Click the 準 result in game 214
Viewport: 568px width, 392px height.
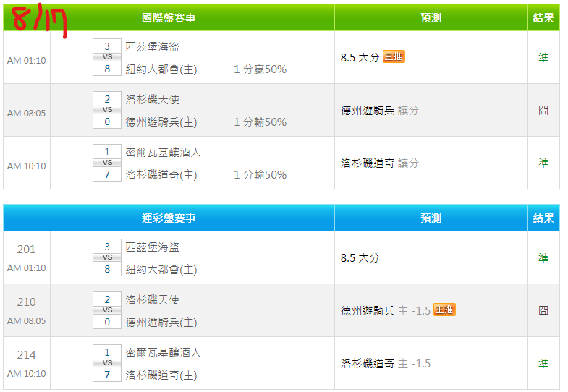click(x=543, y=363)
